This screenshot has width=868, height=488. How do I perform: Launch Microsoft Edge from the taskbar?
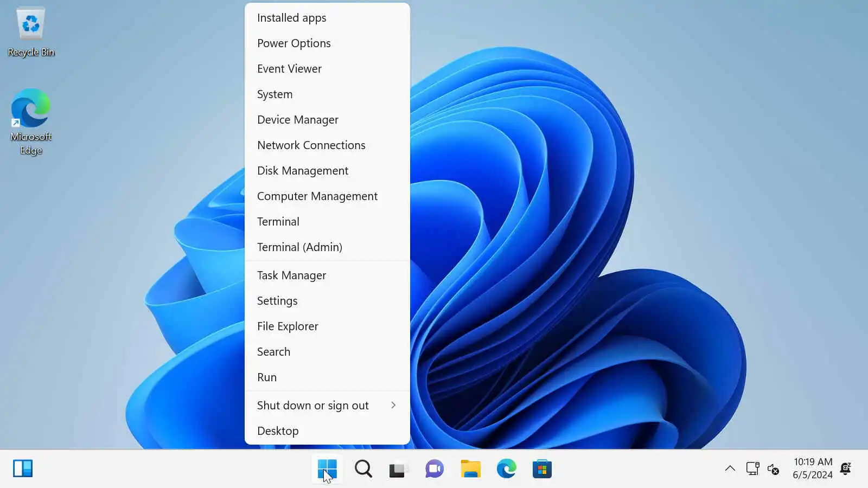(506, 468)
